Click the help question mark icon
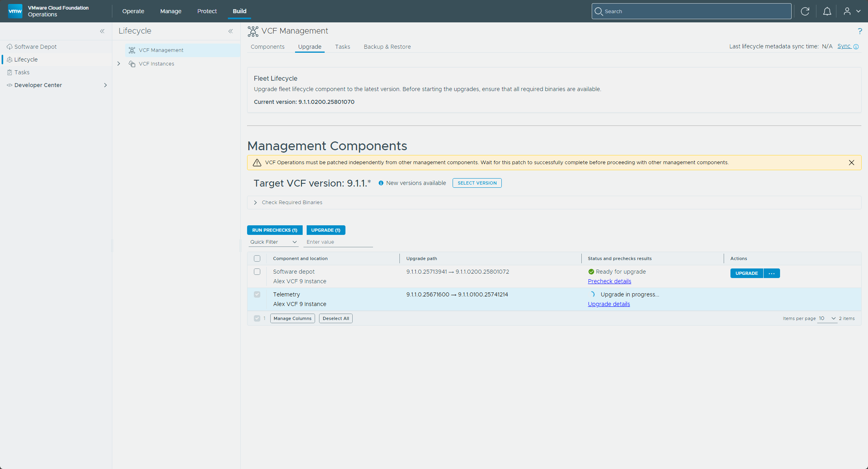Viewport: 868px width, 469px height. click(860, 31)
